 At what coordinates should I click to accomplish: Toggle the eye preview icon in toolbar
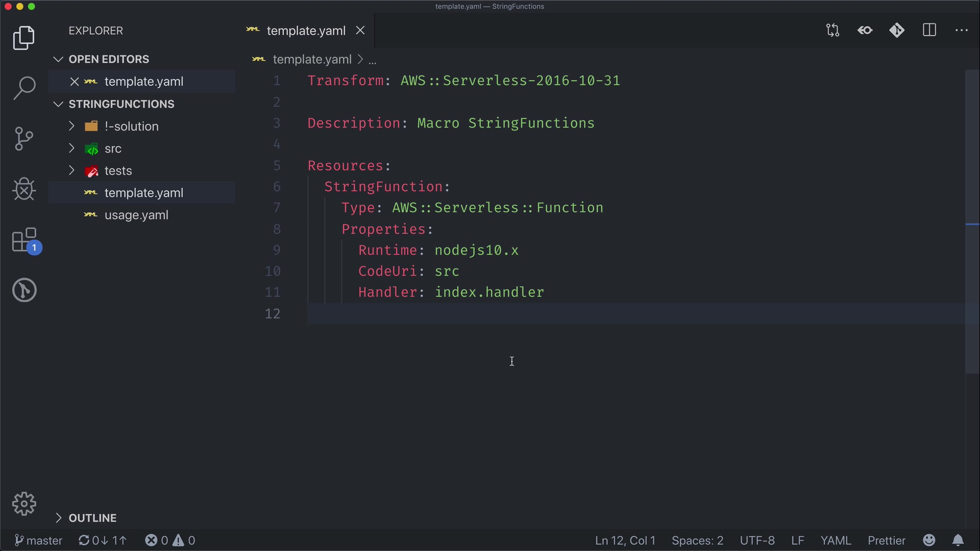click(x=865, y=31)
